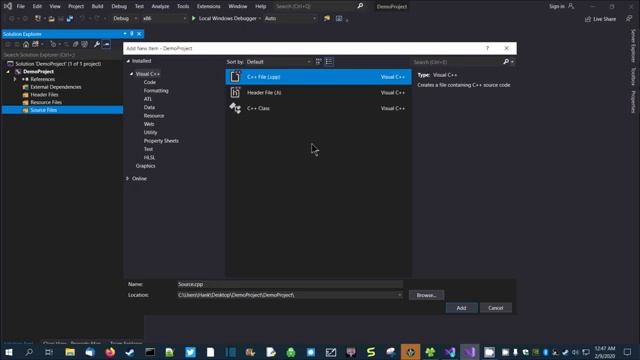Select the C++ File (.cpp) template icon

click(x=235, y=77)
